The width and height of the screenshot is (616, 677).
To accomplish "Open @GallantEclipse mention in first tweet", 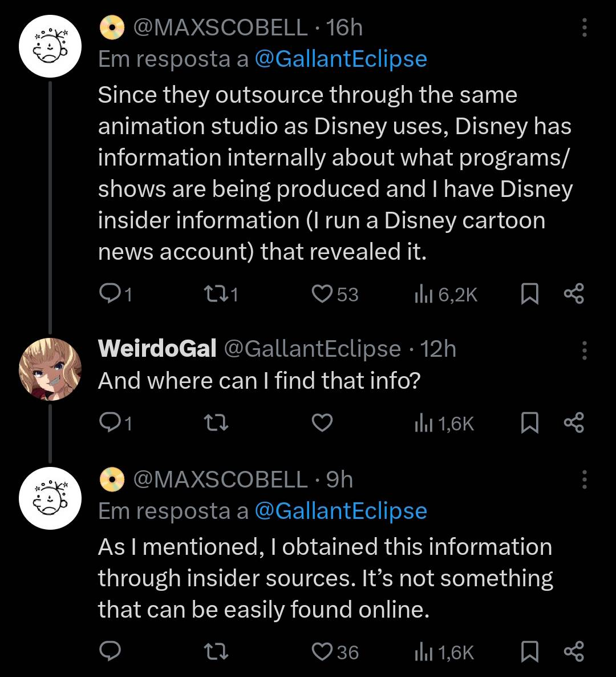I will (x=341, y=59).
